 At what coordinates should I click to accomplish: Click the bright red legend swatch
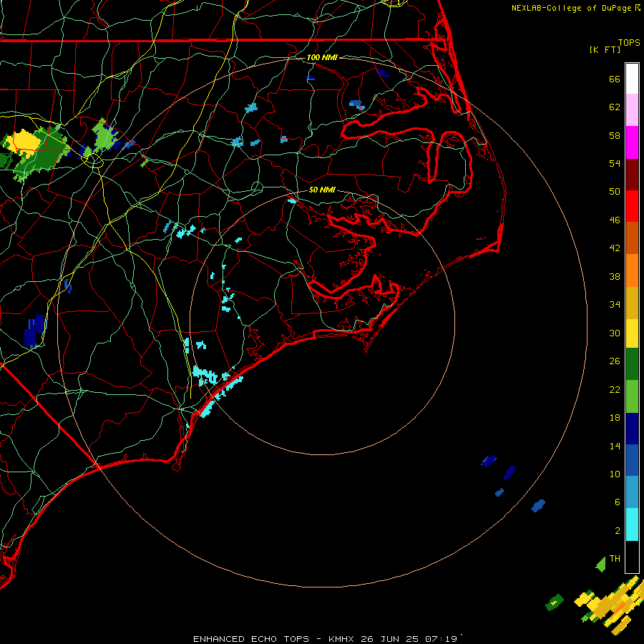[x=632, y=206]
